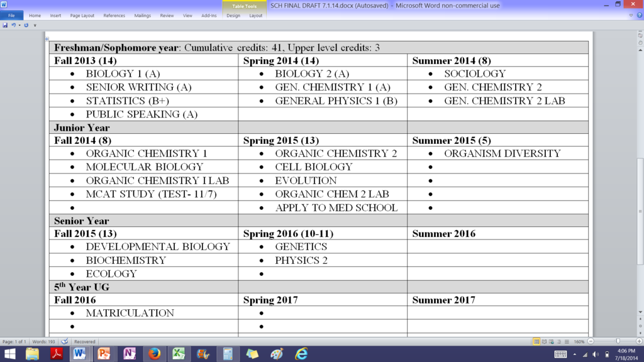Switch to Draft view
Viewport: 644px width, 362px height.
(567, 342)
